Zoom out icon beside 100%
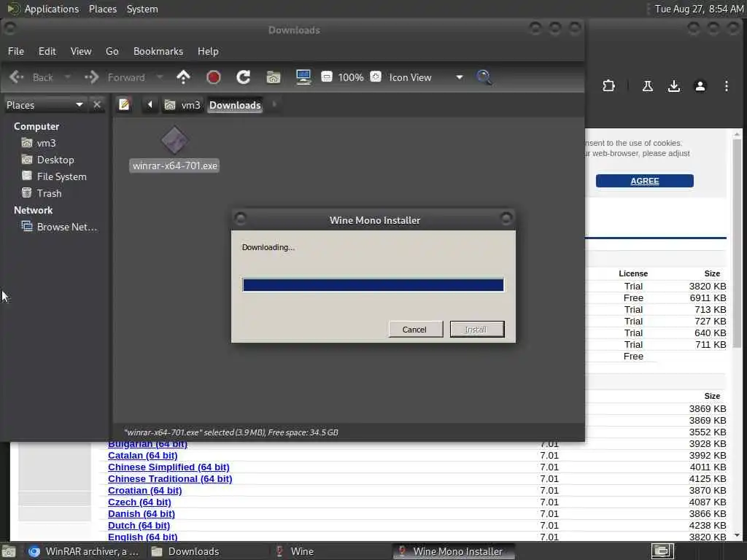747x560 pixels. point(327,77)
